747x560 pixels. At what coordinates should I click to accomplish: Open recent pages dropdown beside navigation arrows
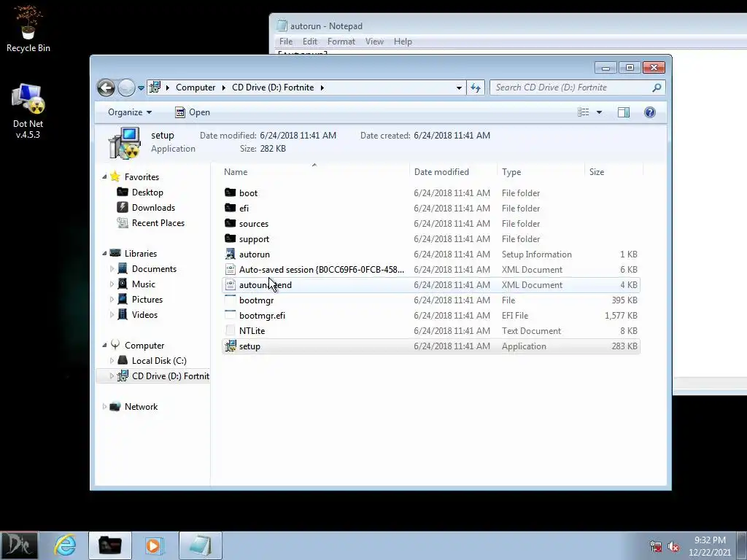[x=141, y=87]
